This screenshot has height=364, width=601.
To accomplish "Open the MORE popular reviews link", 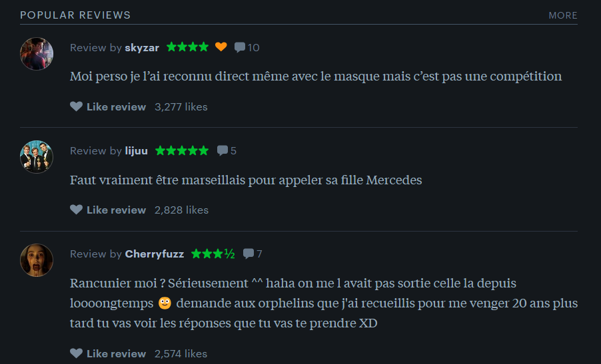I will pos(562,15).
